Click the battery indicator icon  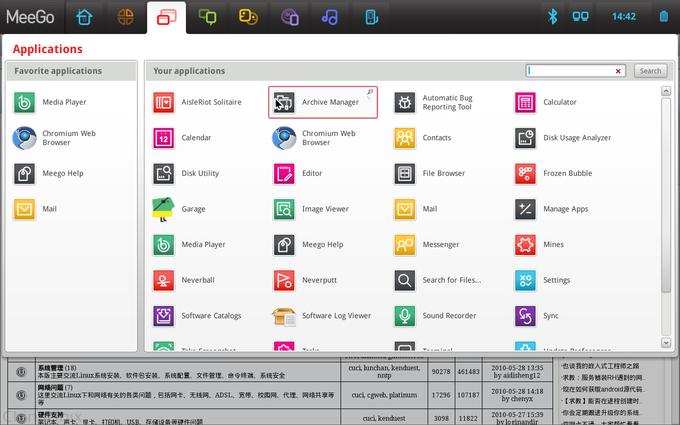pyautogui.click(x=664, y=17)
